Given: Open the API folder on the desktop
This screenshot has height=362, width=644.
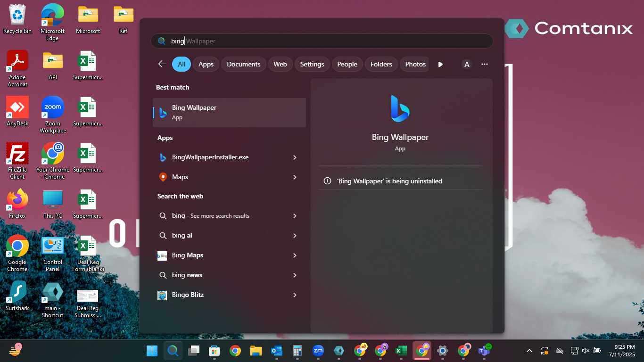Looking at the screenshot, I should point(52,65).
